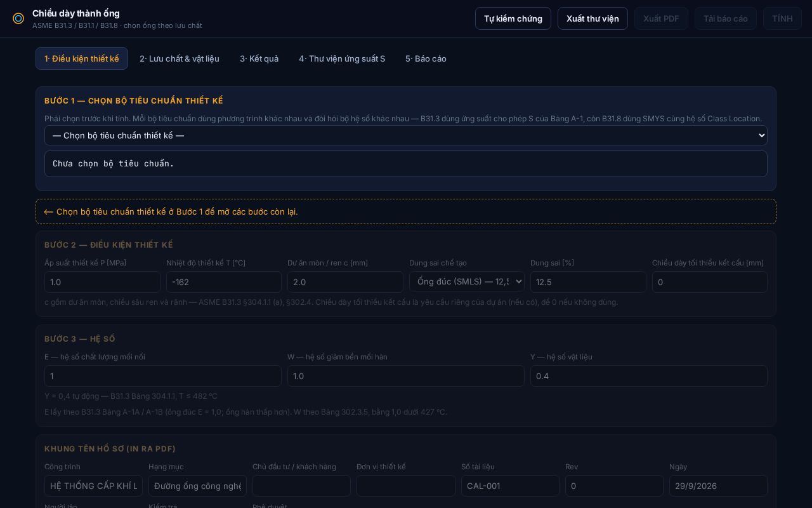Open the Dung sai chế tạo dropdown
812x508 pixels.
(467, 281)
